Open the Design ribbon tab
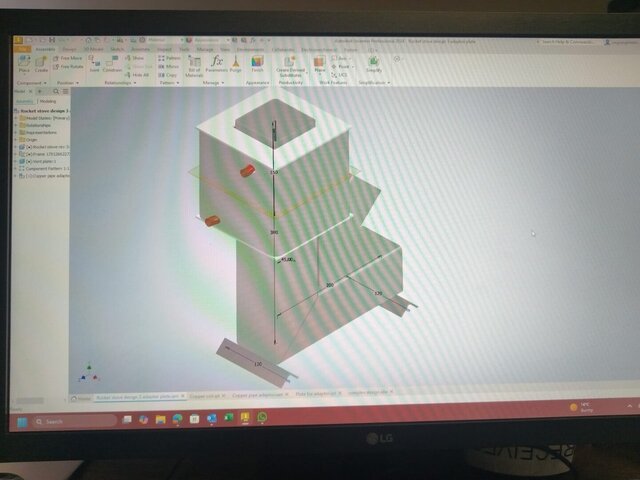The image size is (640, 480). pos(69,49)
